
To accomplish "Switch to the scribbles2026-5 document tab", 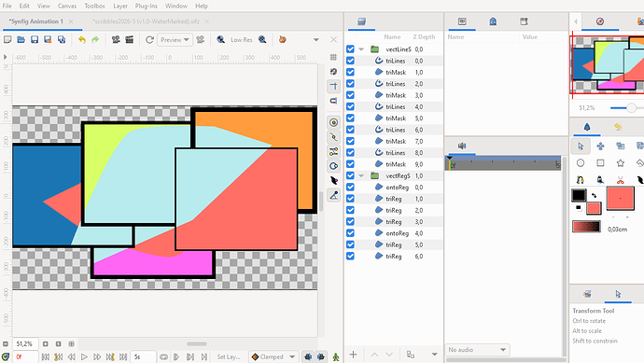I will (146, 21).
